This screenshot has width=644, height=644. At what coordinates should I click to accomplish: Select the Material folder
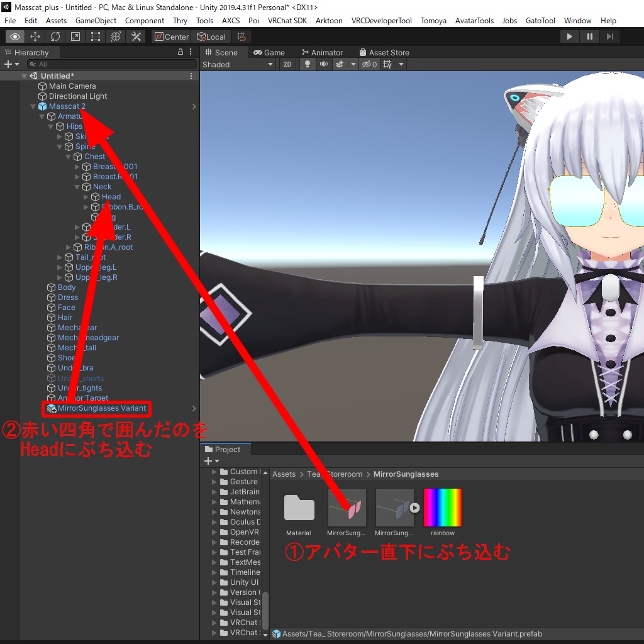[x=299, y=513]
